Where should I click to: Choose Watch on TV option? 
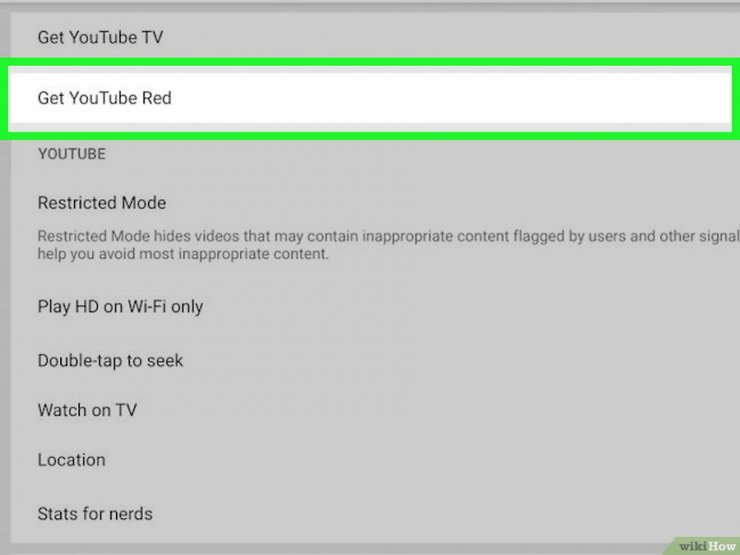pos(87,410)
